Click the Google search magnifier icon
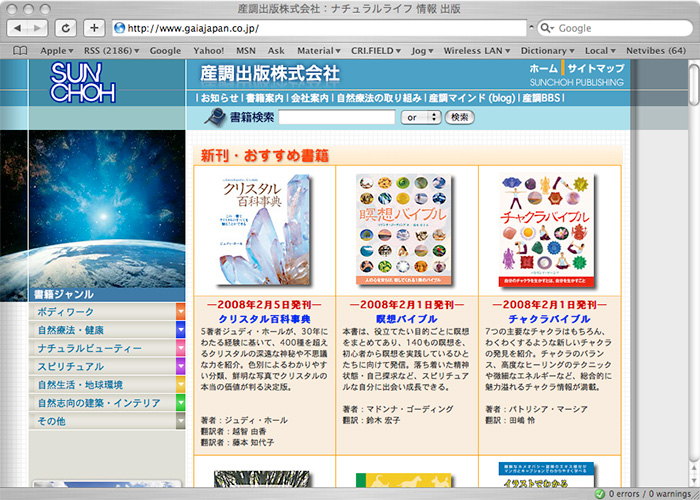Image resolution: width=700 pixels, height=500 pixels. click(546, 28)
